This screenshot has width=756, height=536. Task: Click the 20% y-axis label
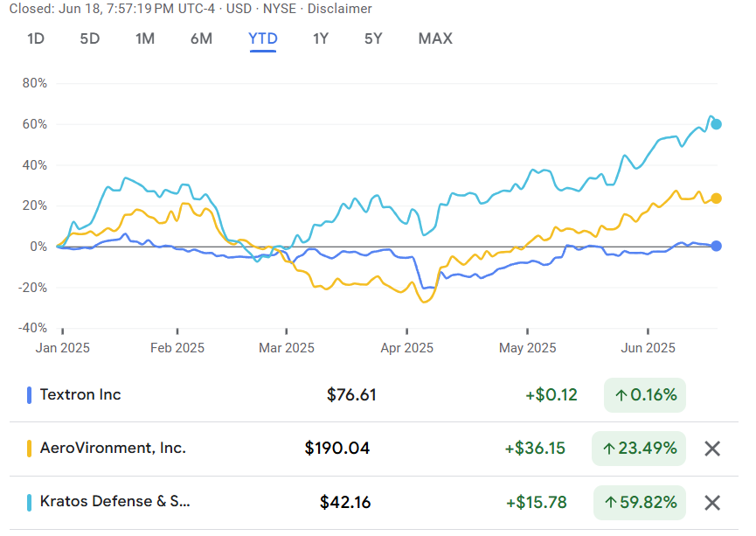(35, 206)
